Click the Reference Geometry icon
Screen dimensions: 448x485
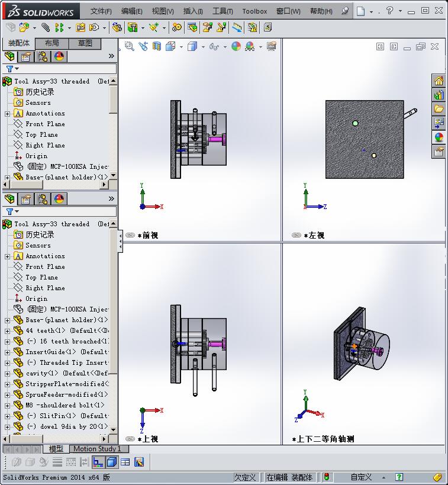[x=154, y=28]
